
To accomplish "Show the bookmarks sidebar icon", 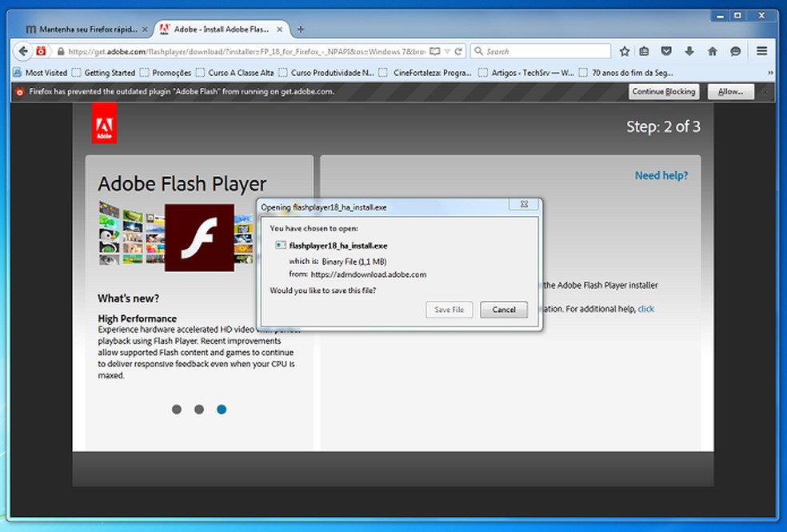I will pyautogui.click(x=644, y=50).
